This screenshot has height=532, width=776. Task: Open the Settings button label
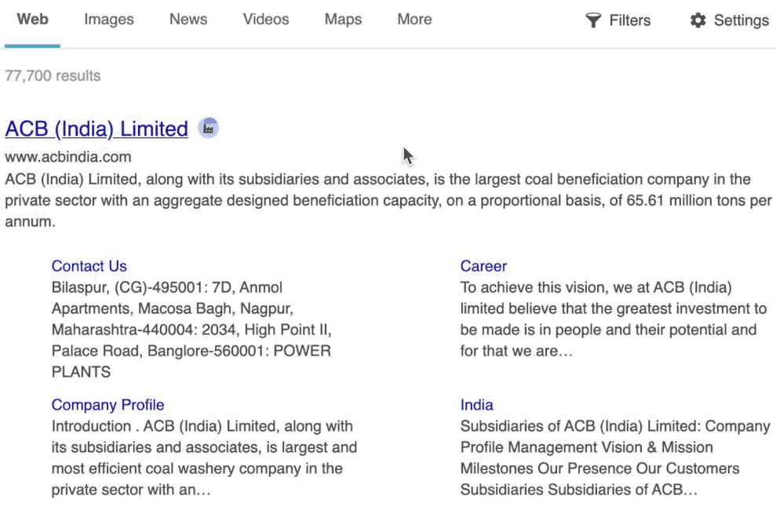pyautogui.click(x=741, y=20)
